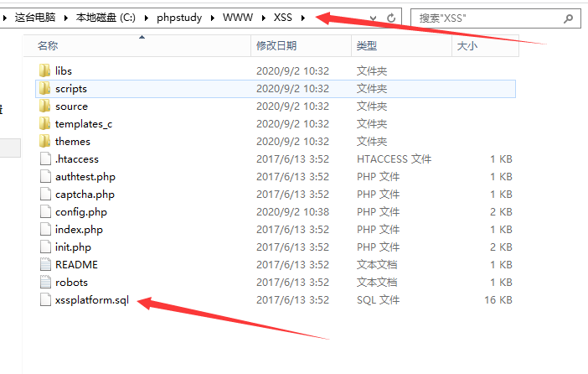The width and height of the screenshot is (588, 374).
Task: Sort files by 大小 column header
Action: pos(467,47)
